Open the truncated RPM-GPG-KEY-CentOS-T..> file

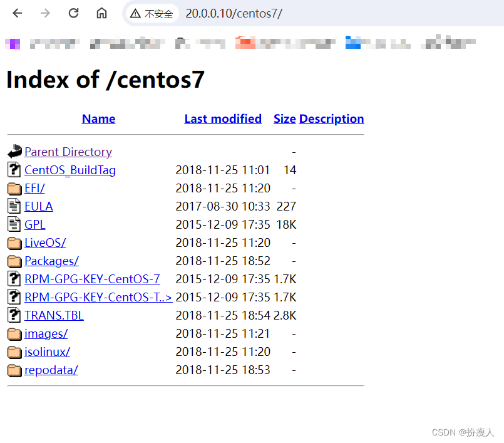[98, 297]
